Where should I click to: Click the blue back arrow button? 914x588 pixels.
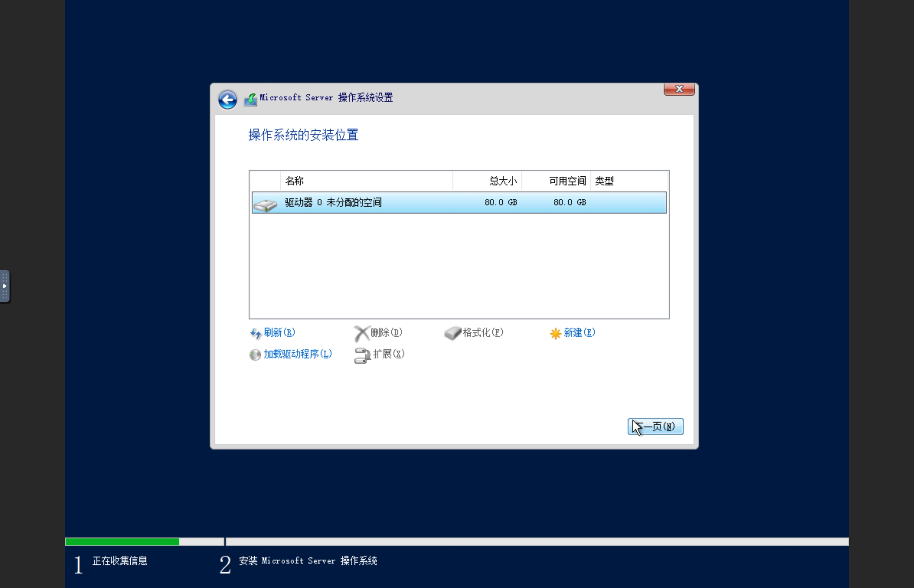click(x=228, y=100)
